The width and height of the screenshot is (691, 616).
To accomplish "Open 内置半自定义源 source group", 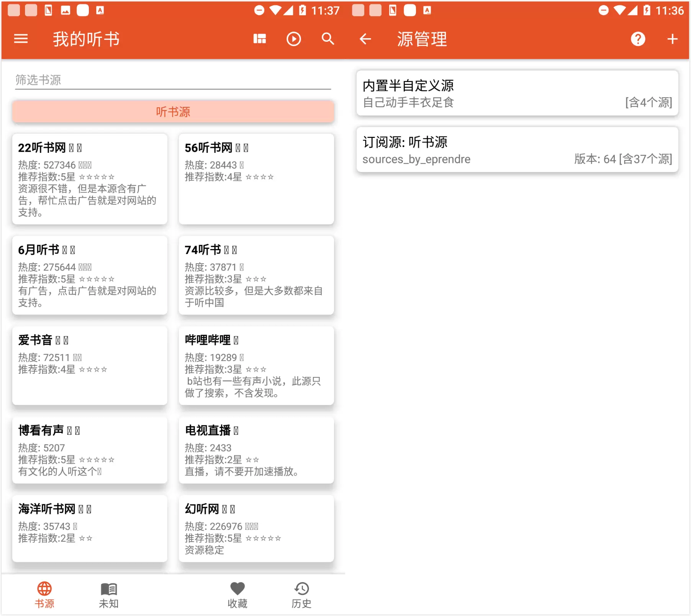I will pos(517,93).
